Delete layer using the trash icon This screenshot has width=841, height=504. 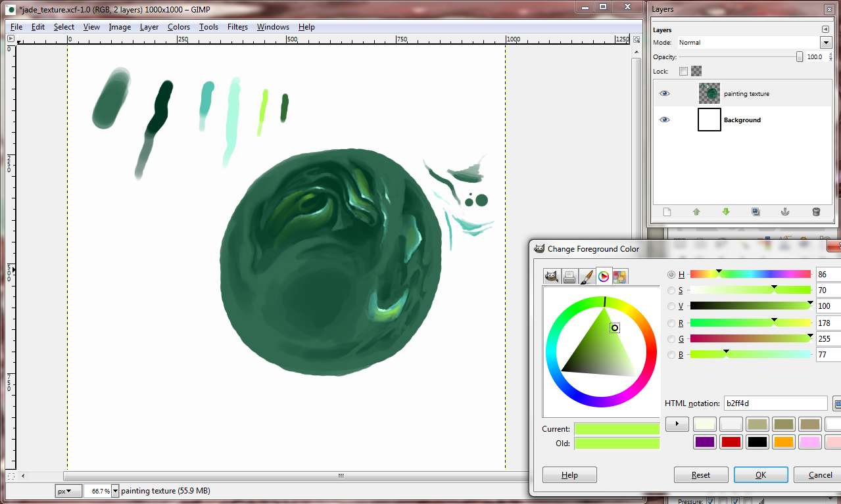(x=816, y=212)
